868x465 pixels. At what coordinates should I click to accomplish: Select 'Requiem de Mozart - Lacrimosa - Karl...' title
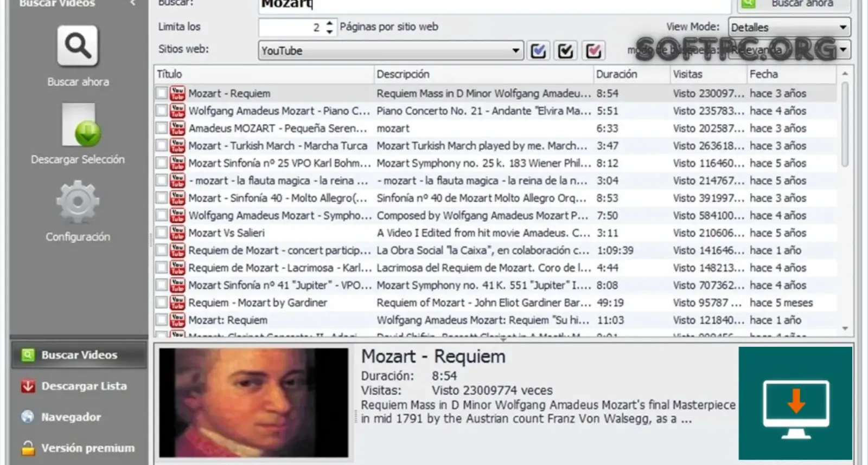click(280, 267)
